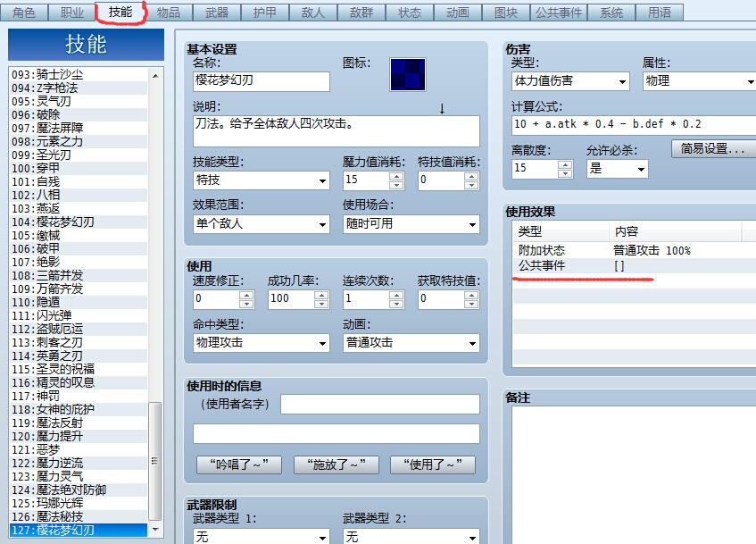Screen dimensions: 756x544
Task: Switch to the 角色 tab
Action: 24,13
